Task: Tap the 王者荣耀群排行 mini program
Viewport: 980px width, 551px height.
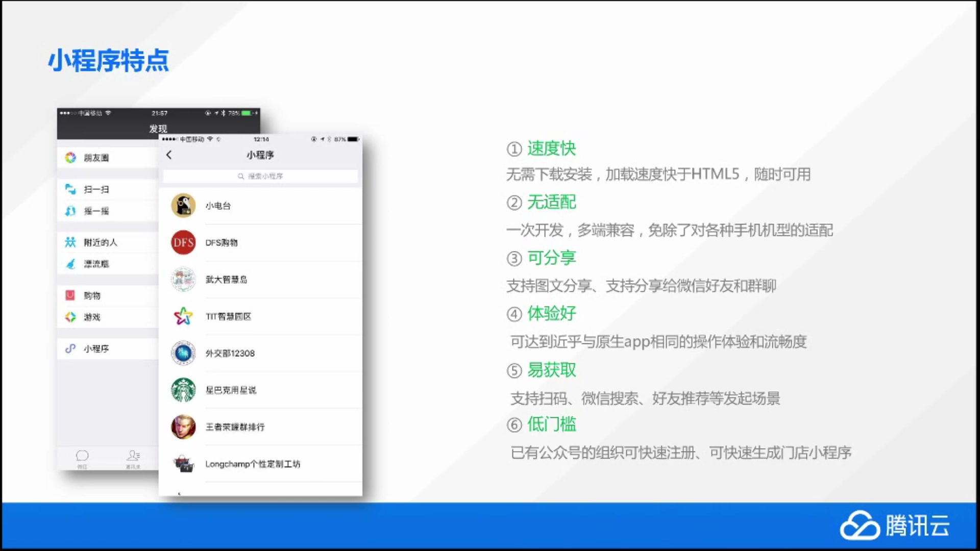Action: (183, 427)
